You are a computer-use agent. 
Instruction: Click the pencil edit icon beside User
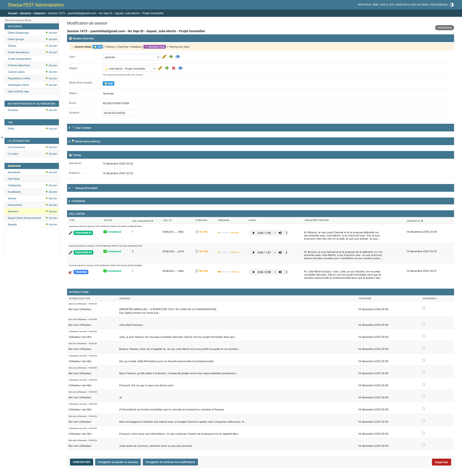click(164, 57)
